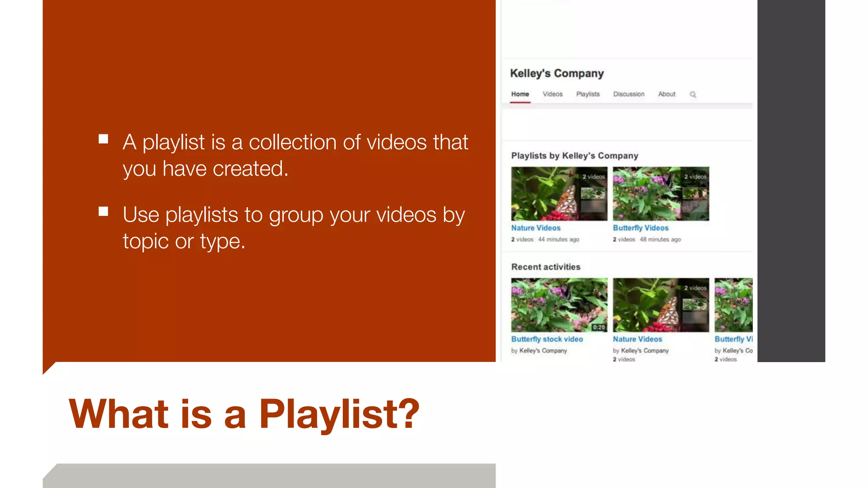The height and width of the screenshot is (488, 868).
Task: Click Butterfly Videos link under Playlists section
Action: pos(640,228)
